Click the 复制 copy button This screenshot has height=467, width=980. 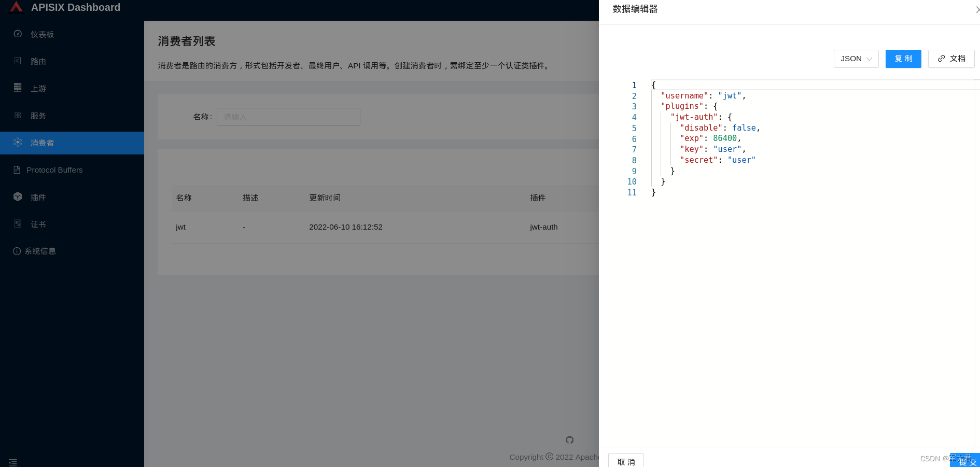pyautogui.click(x=903, y=59)
